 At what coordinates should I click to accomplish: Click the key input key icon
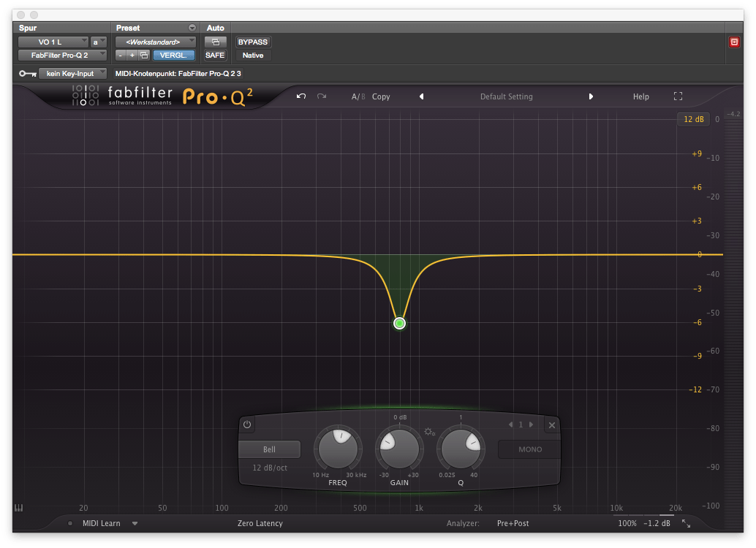[x=28, y=74]
